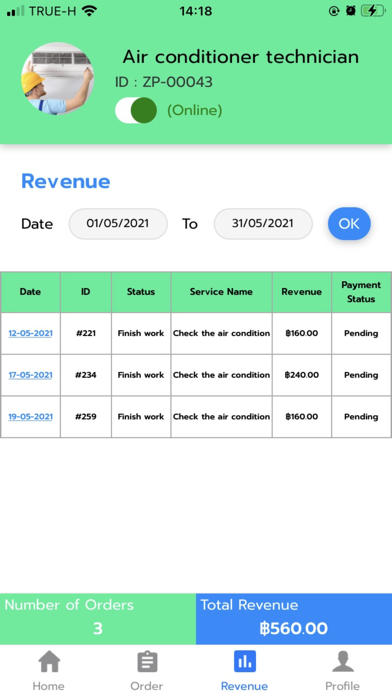392x696 pixels.
Task: Open the Profile person icon
Action: (x=343, y=662)
